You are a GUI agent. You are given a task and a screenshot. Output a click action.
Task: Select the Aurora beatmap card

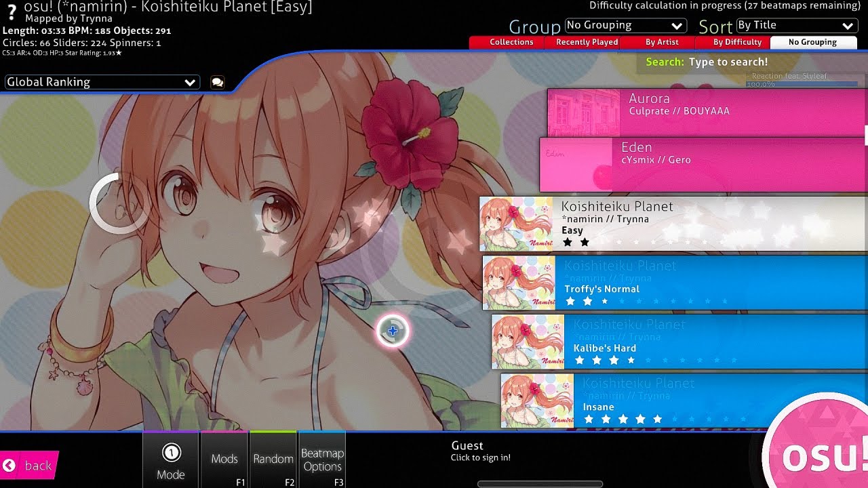pyautogui.click(x=707, y=113)
